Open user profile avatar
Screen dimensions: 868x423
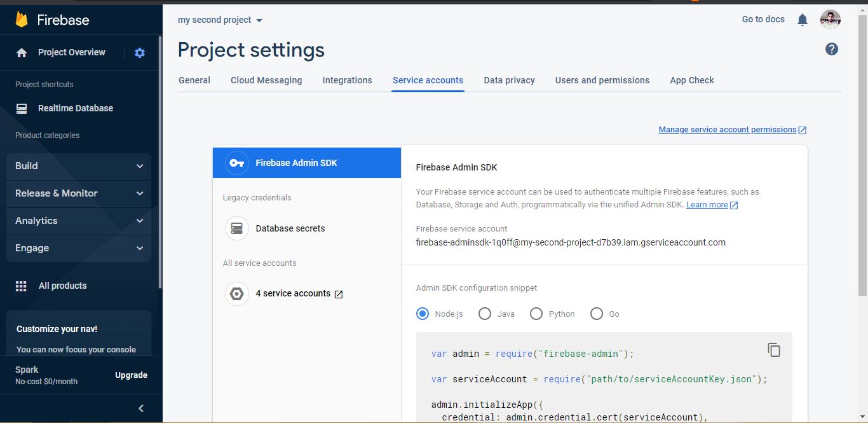tap(831, 20)
